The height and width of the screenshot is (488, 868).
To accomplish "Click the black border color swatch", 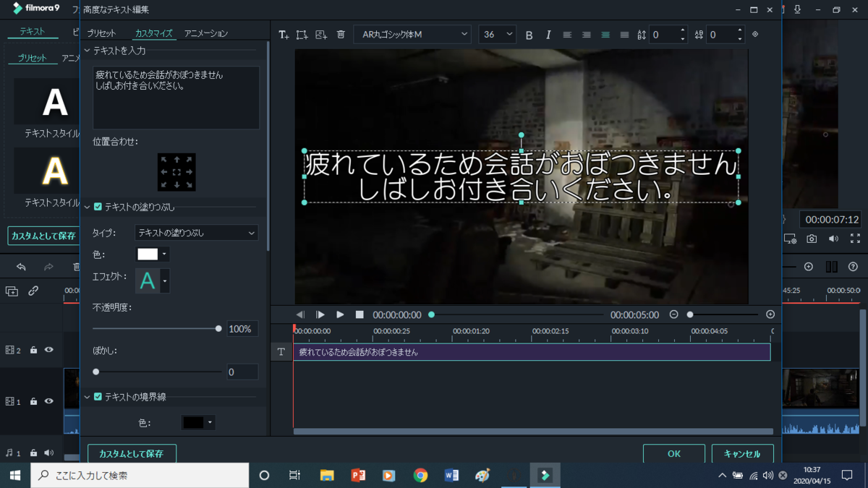I will 192,422.
